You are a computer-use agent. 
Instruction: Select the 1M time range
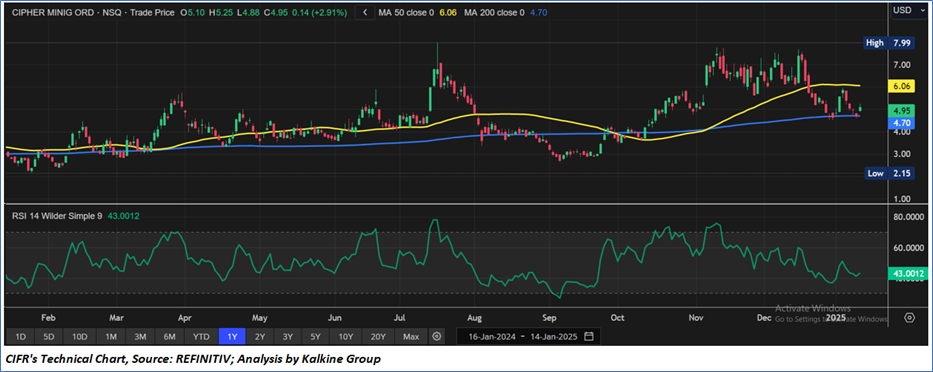pyautogui.click(x=111, y=337)
